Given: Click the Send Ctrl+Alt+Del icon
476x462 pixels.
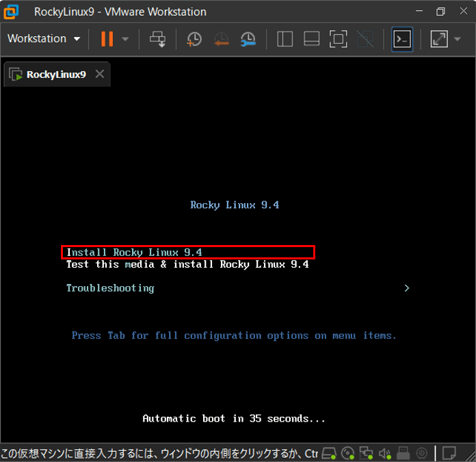Looking at the screenshot, I should pos(157,39).
